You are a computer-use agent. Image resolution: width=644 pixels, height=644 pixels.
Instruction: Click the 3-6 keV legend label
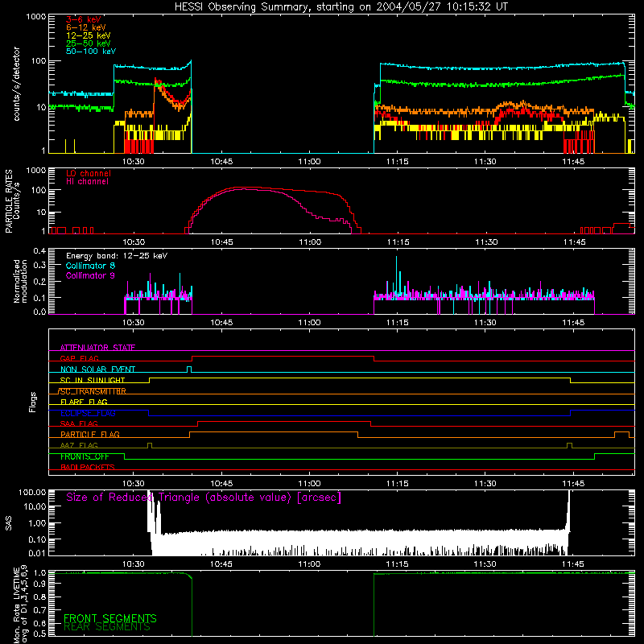[x=84, y=19]
